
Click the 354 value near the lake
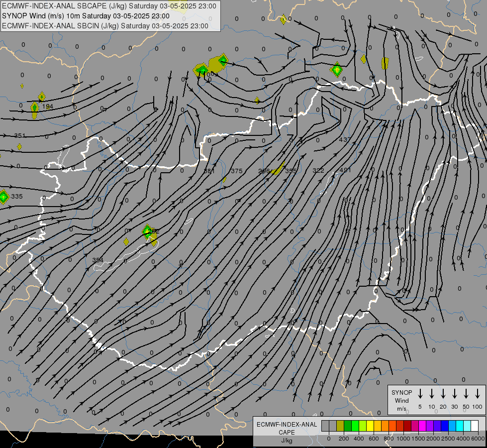click(x=98, y=260)
